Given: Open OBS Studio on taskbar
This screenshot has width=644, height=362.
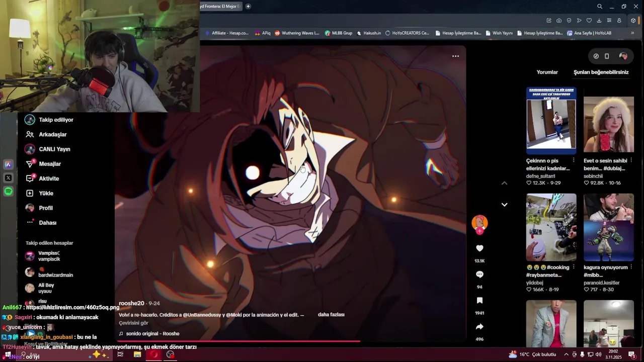Looking at the screenshot, I should 170,354.
